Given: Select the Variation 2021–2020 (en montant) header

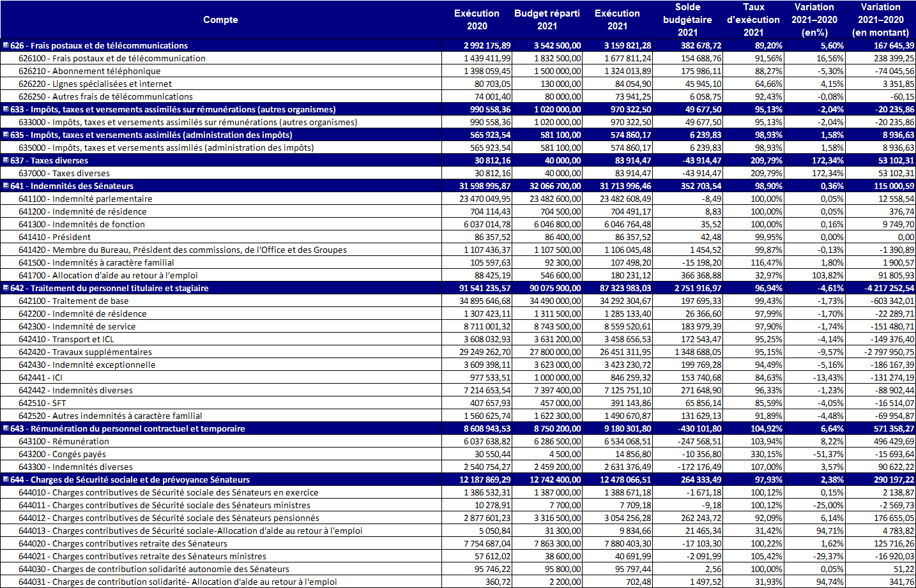Looking at the screenshot, I should (x=880, y=20).
